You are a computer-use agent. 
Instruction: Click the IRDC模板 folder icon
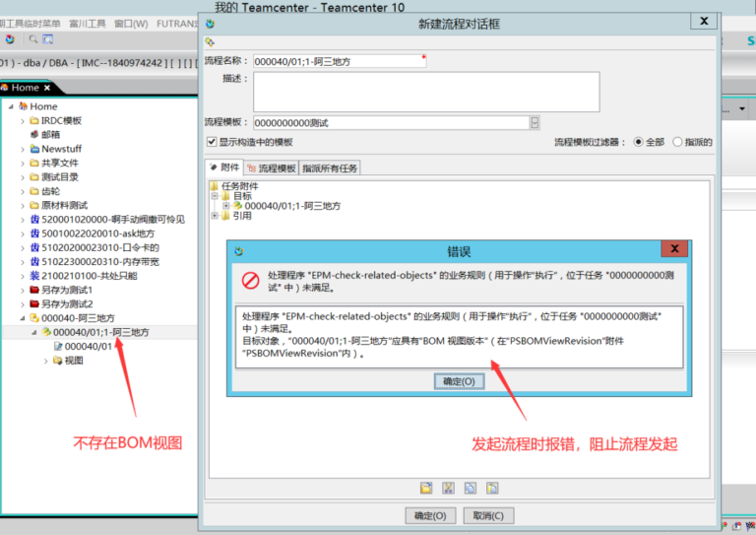(34, 120)
